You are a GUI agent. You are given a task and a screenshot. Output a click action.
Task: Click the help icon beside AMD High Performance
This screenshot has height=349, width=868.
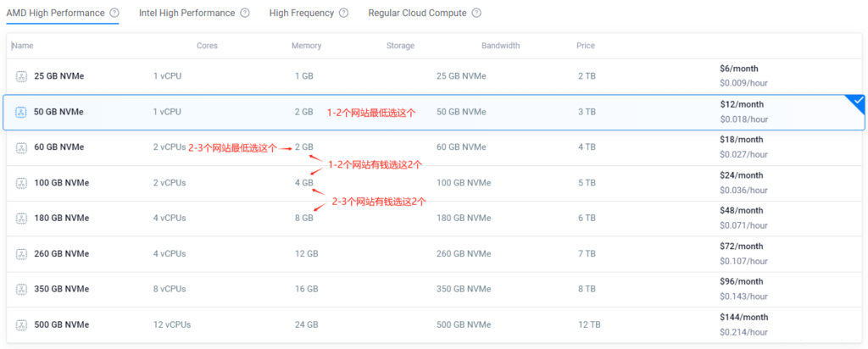[x=114, y=14]
